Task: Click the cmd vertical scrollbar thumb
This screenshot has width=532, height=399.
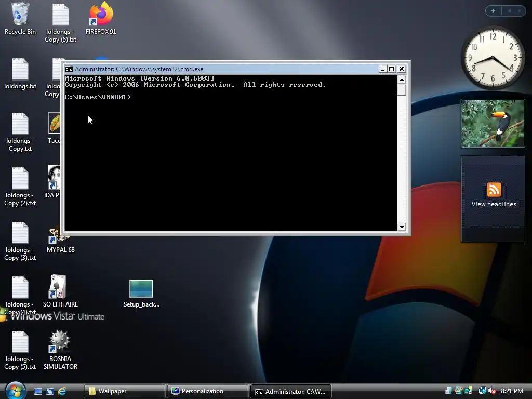Action: tap(402, 89)
